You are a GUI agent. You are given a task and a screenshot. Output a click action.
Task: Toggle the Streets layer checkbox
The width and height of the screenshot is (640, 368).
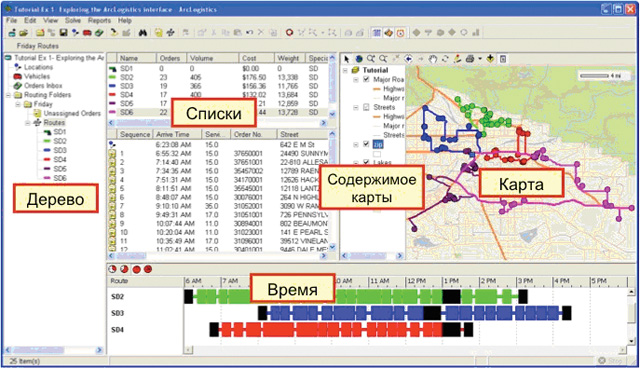[366, 107]
